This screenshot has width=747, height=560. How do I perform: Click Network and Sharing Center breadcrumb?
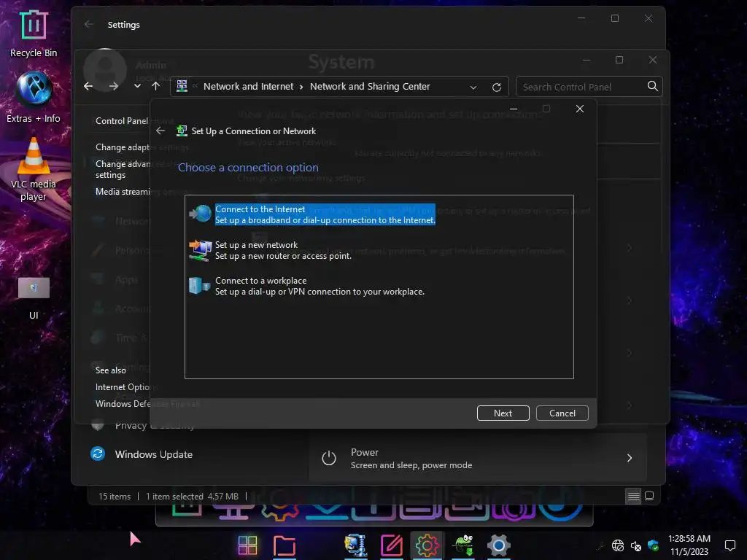[x=370, y=86]
